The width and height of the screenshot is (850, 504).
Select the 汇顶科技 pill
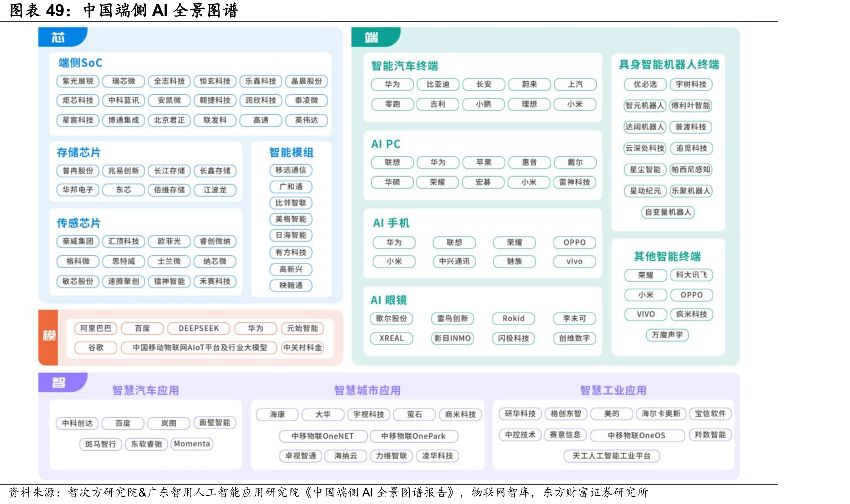(123, 241)
